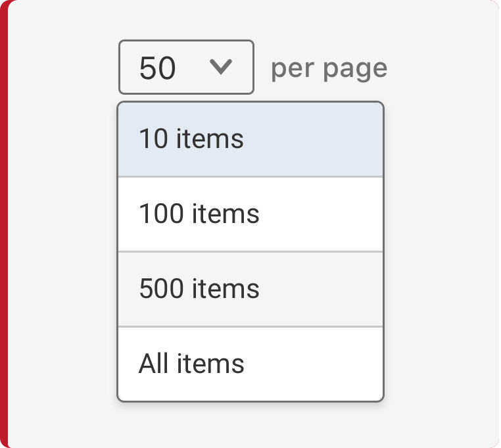Set page size to 10 items
The image size is (501, 448).
coord(250,139)
